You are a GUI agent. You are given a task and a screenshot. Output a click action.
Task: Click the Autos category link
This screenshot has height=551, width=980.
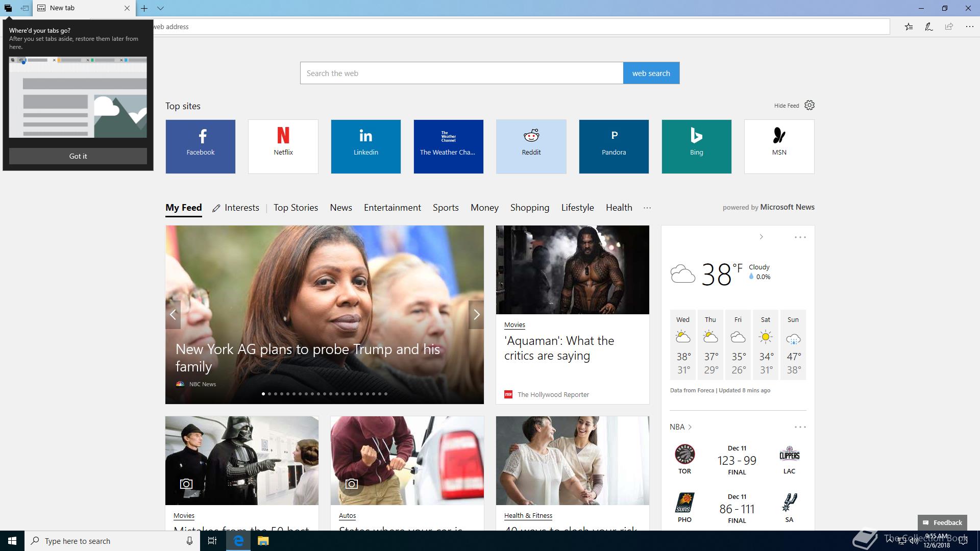[347, 515]
